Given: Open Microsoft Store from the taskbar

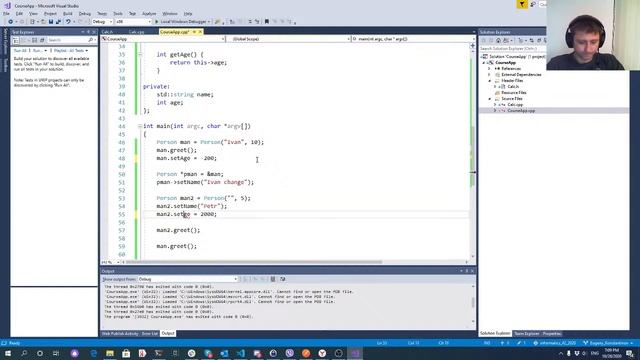Looking at the screenshot, I should (126, 353).
